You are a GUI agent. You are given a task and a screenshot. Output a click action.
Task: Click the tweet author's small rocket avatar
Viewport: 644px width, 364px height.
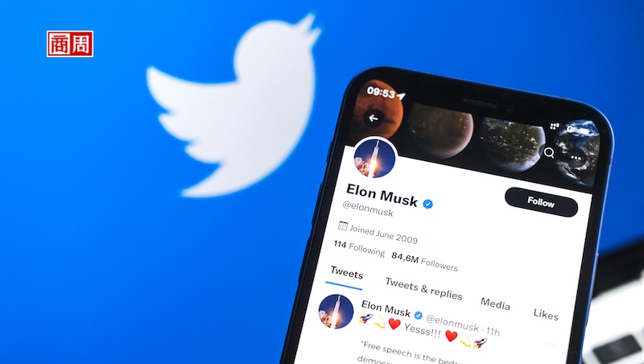(336, 312)
